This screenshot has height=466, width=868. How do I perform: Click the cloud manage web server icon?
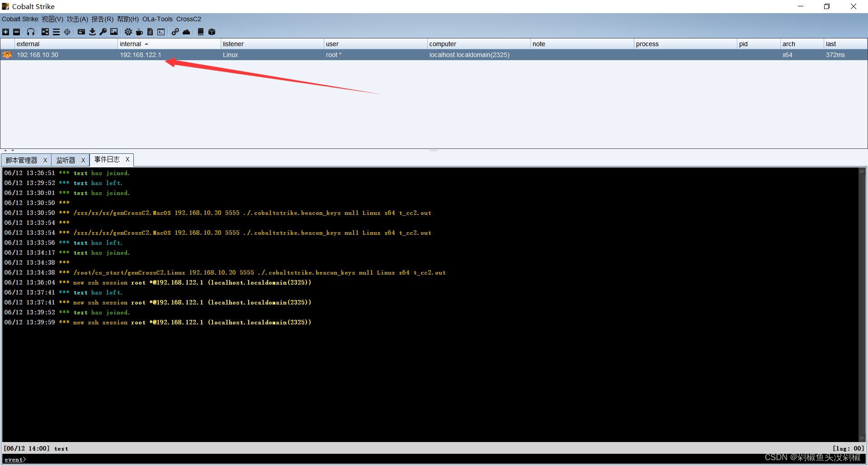pyautogui.click(x=186, y=32)
